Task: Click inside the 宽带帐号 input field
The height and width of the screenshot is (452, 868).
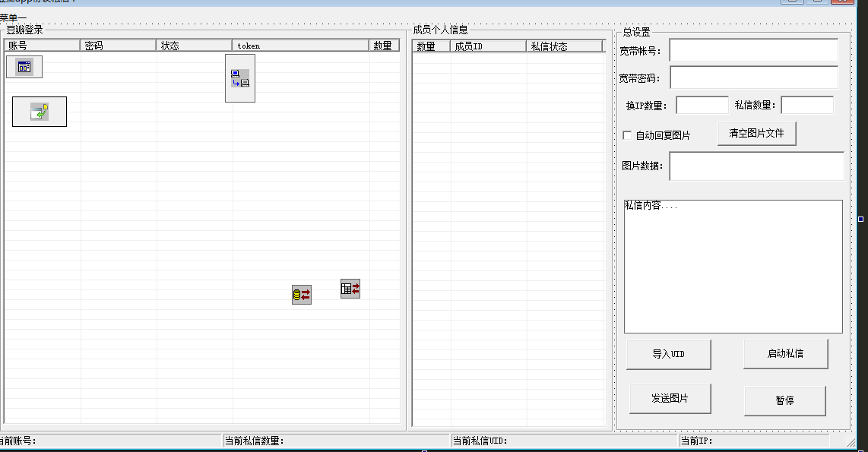Action: click(x=754, y=50)
